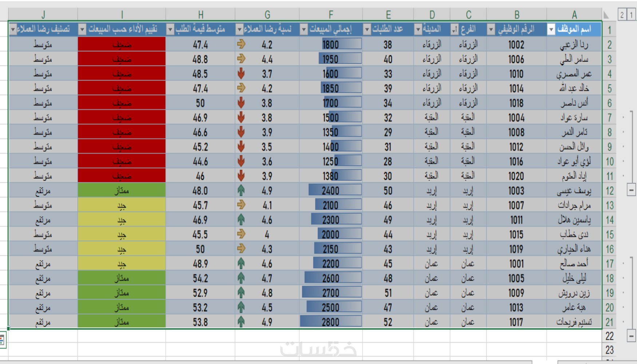Select column I header
This screenshot has width=637, height=364.
click(122, 15)
